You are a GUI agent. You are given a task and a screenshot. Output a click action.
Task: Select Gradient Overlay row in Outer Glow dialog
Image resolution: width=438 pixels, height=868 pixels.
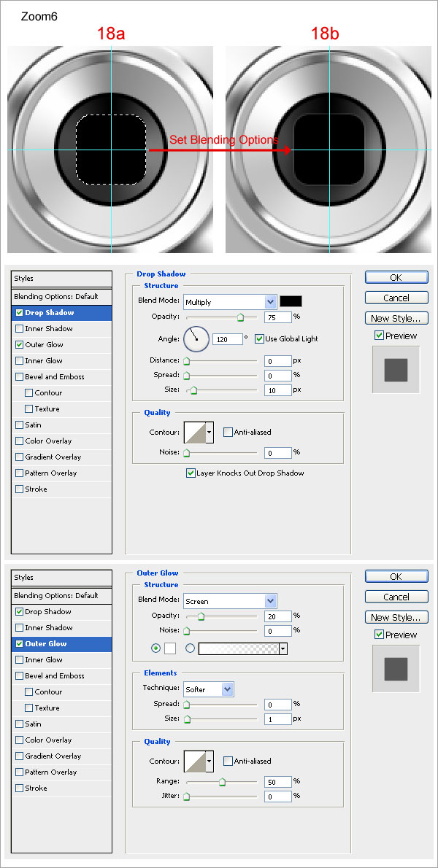point(61,756)
